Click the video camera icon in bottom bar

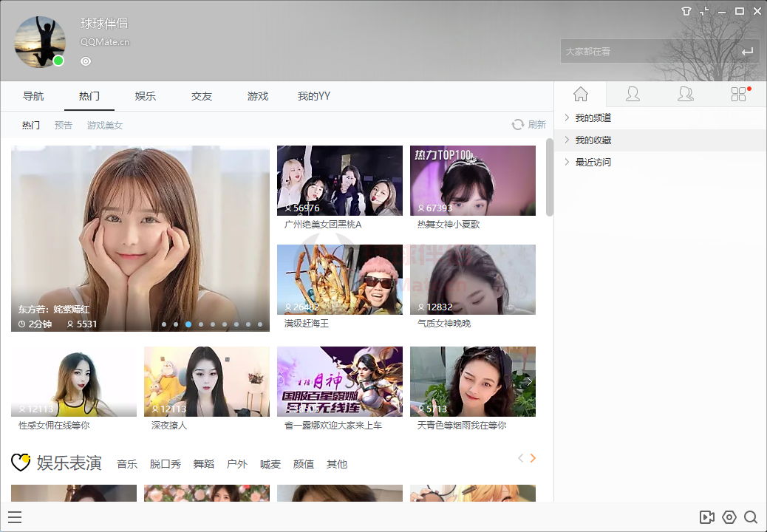(x=706, y=517)
